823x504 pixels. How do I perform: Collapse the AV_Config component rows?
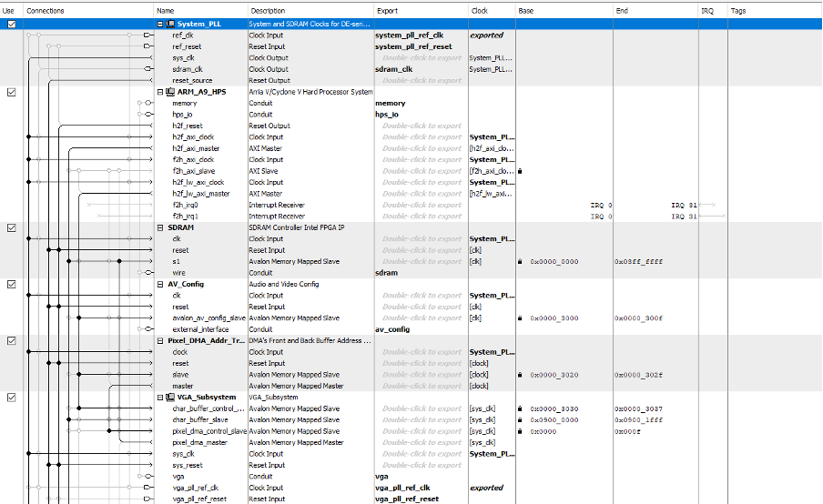[x=160, y=284]
